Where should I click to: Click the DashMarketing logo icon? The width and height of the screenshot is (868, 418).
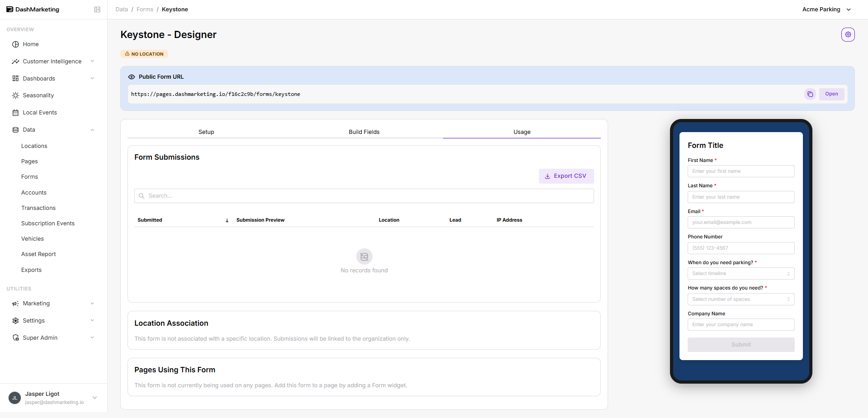[x=9, y=9]
